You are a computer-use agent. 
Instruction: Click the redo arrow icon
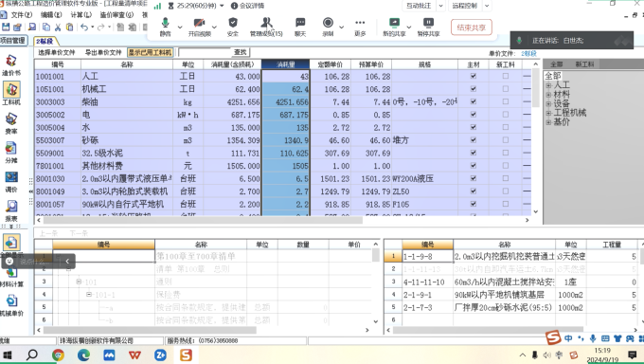[100, 27]
